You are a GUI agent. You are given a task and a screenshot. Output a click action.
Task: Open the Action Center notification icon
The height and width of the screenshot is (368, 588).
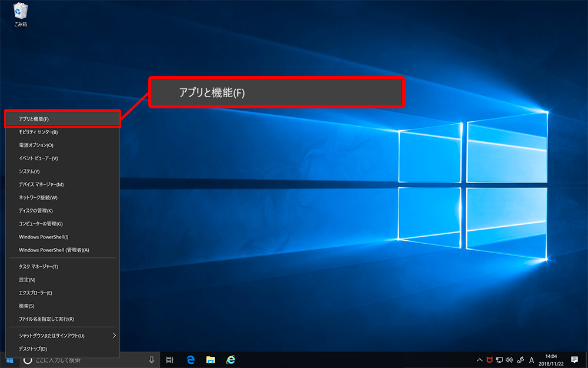click(574, 360)
